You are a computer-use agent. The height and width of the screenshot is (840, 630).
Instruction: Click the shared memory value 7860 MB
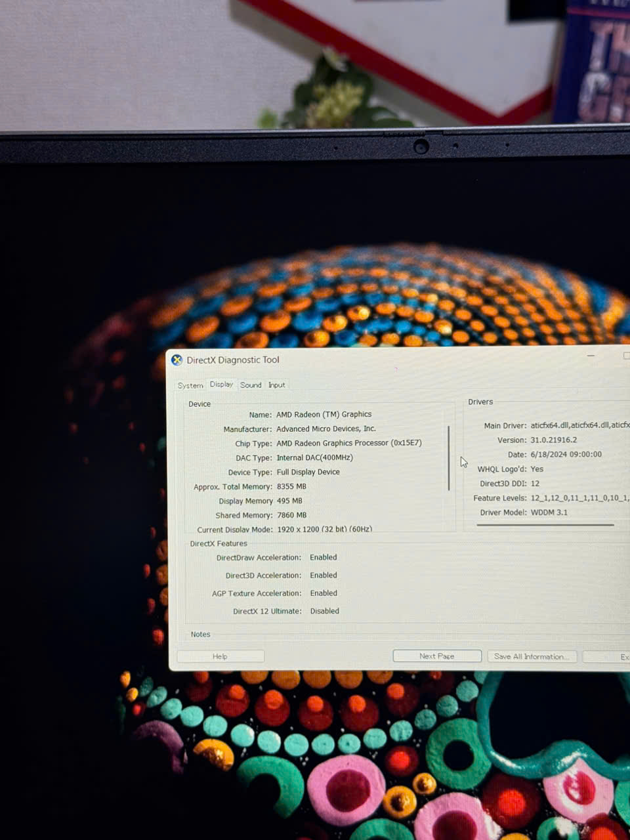click(x=291, y=515)
